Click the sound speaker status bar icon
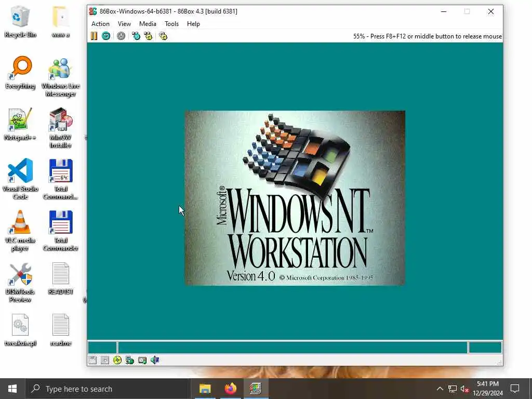Viewport: 532px width, 399px height. point(155,361)
